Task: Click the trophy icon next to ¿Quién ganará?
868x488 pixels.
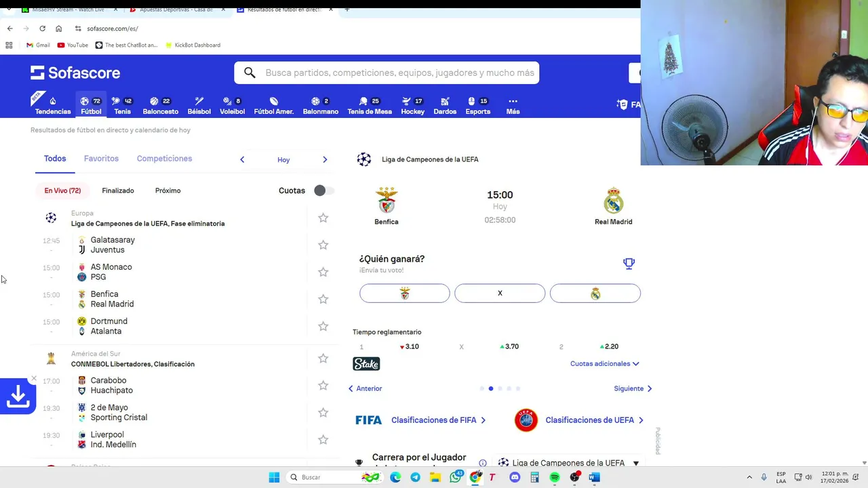Action: coord(629,263)
